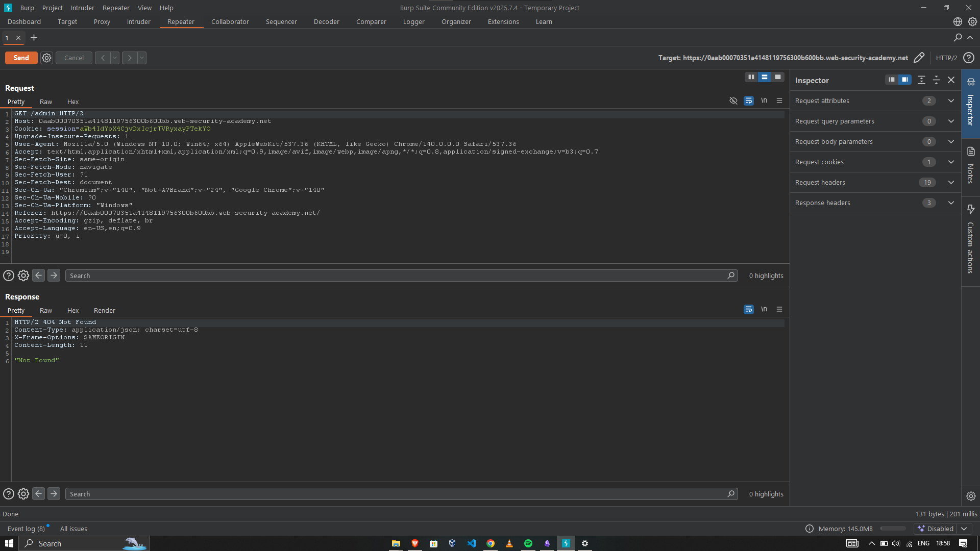Send the request
980x551 pixels.
tap(21, 58)
